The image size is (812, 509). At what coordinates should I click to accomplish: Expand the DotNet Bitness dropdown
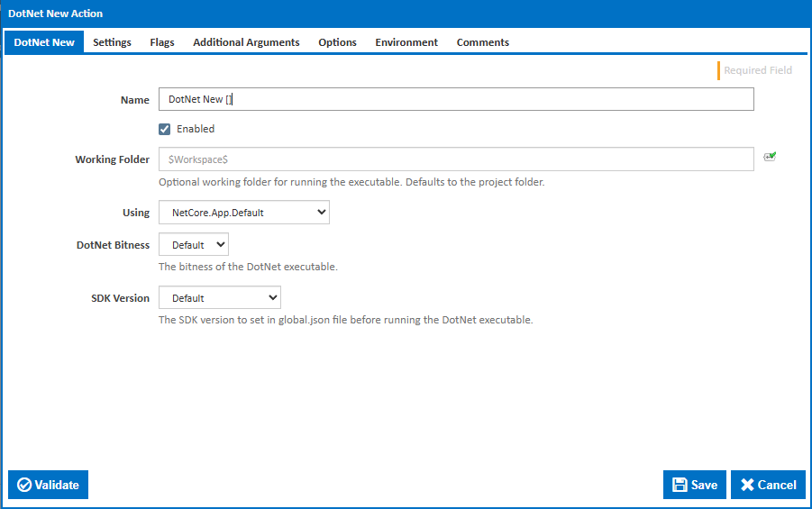[194, 244]
